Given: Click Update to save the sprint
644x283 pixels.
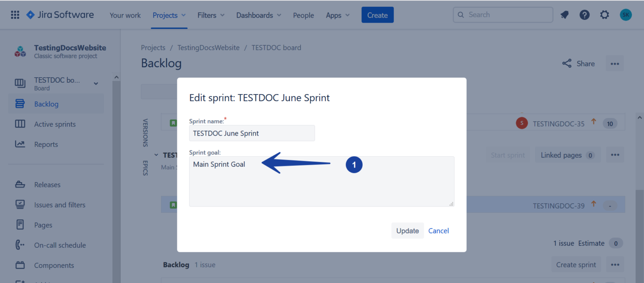Looking at the screenshot, I should pyautogui.click(x=407, y=231).
